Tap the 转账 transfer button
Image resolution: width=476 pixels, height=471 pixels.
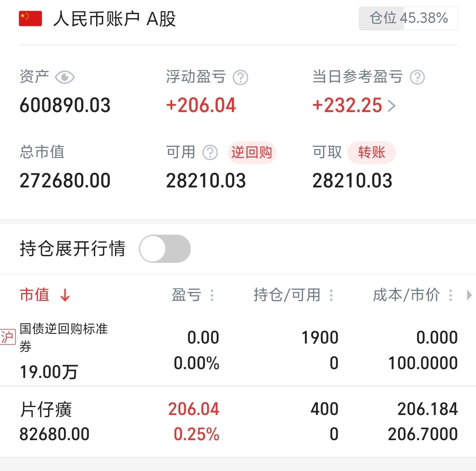click(372, 153)
